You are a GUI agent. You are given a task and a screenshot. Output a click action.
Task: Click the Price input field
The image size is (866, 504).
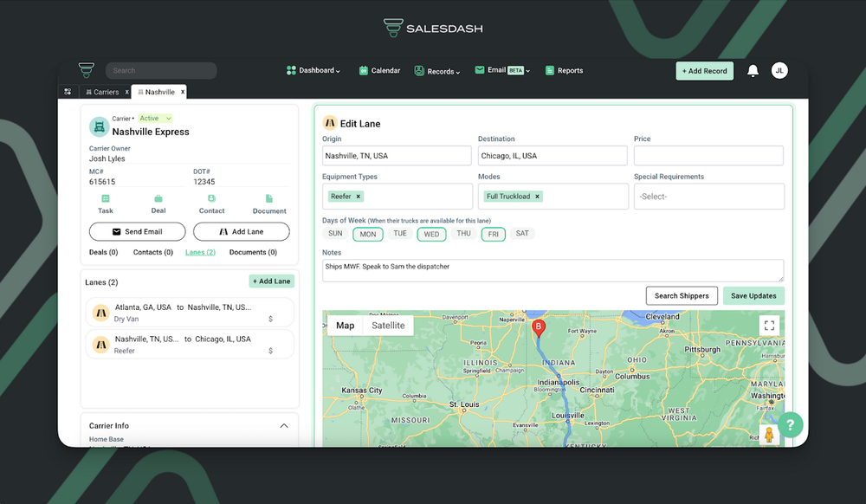pyautogui.click(x=708, y=156)
